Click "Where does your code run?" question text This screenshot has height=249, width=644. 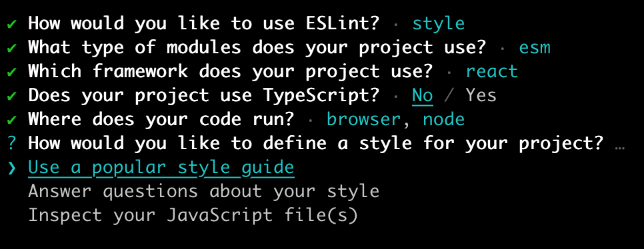coord(161,119)
